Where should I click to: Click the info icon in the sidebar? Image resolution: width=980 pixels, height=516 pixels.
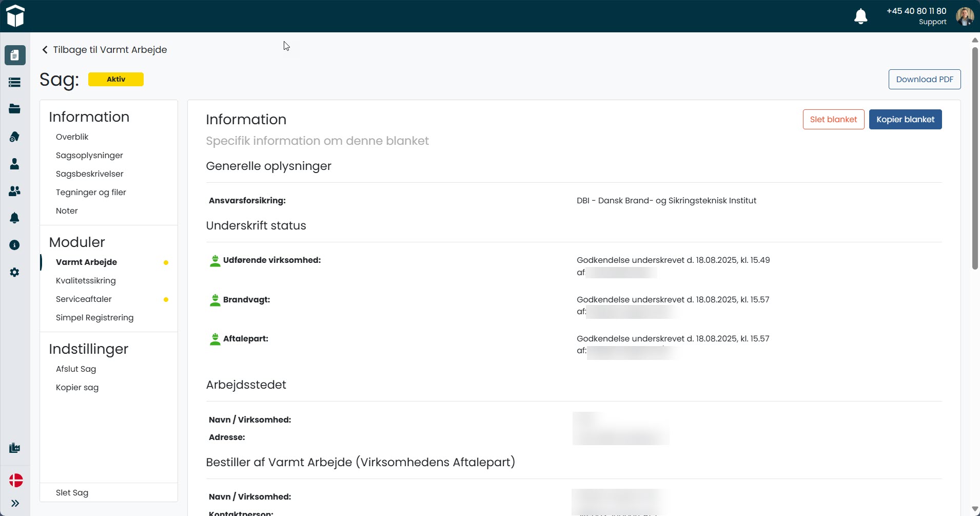pyautogui.click(x=15, y=245)
